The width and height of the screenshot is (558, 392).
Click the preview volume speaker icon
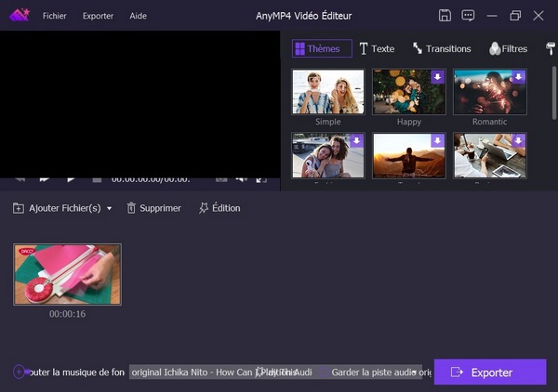(242, 180)
